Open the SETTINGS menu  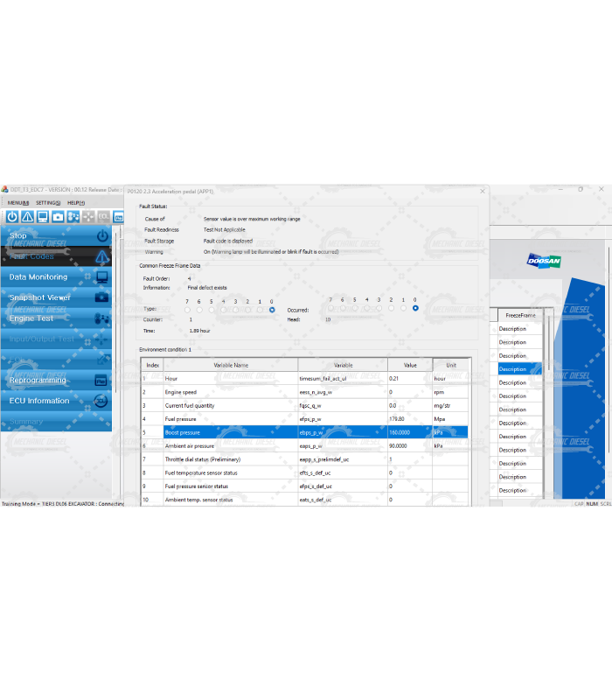pyautogui.click(x=48, y=203)
